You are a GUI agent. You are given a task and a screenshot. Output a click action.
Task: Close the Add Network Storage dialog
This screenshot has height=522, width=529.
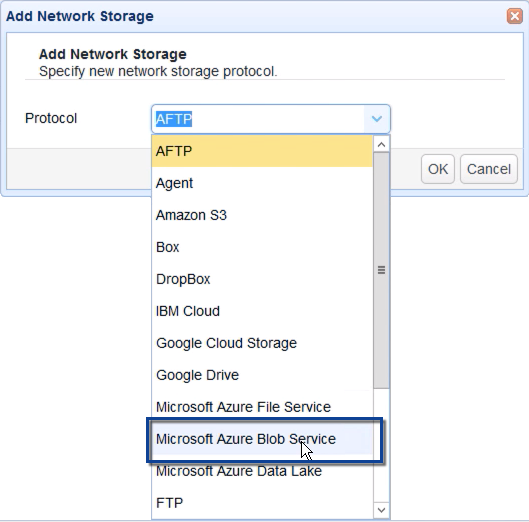pos(514,16)
